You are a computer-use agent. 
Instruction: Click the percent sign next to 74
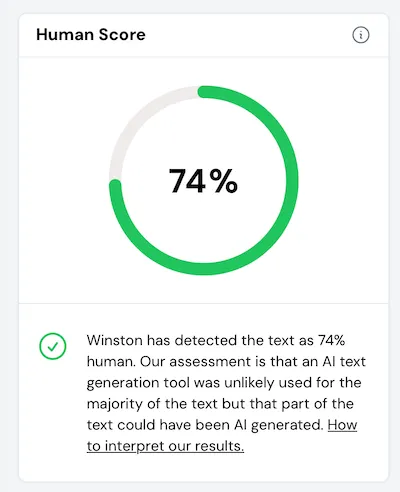224,181
